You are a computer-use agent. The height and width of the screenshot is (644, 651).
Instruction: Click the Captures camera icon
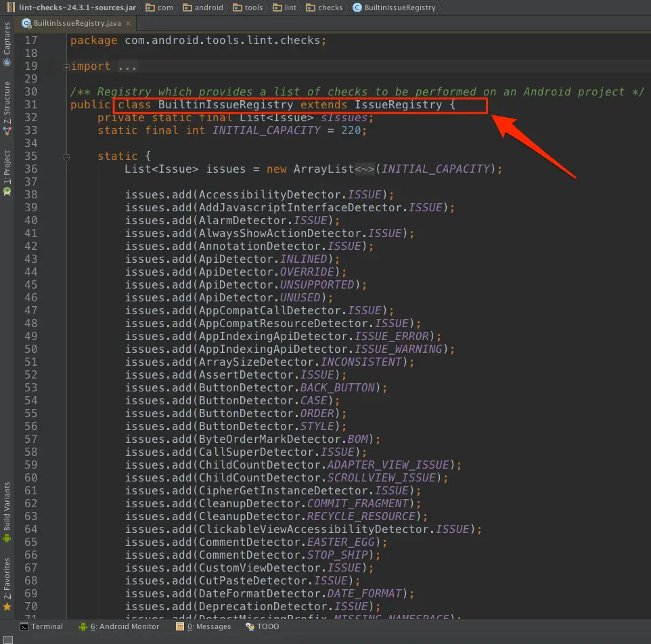7,63
